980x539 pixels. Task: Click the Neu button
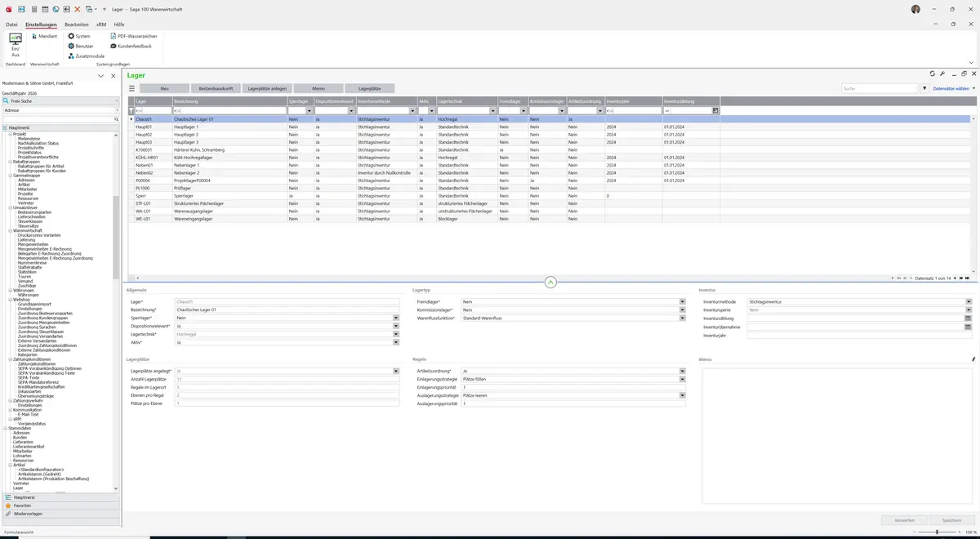pyautogui.click(x=164, y=88)
